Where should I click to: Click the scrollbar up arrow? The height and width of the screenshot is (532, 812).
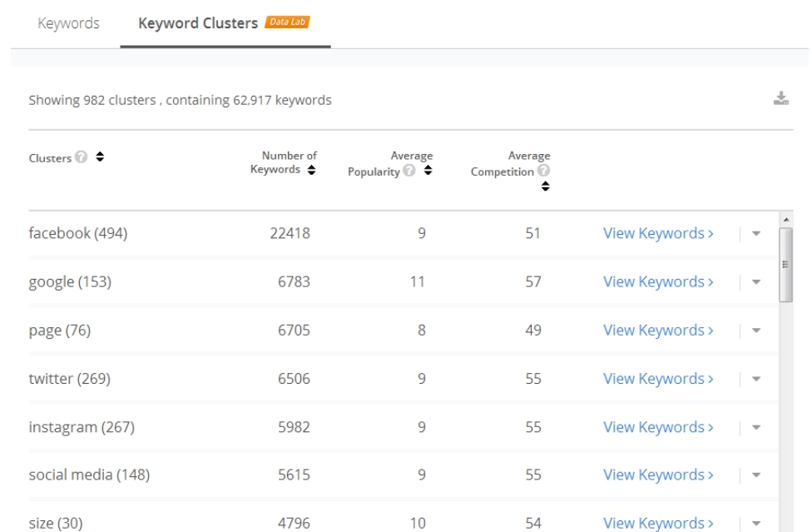point(786,220)
